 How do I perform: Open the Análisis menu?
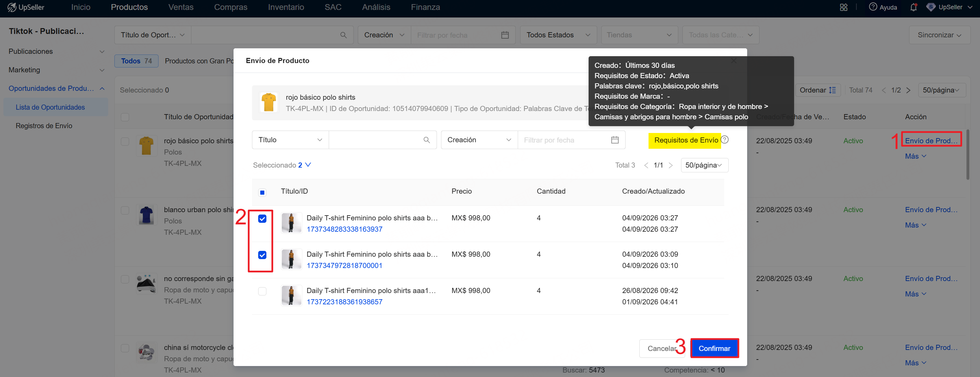(x=376, y=7)
